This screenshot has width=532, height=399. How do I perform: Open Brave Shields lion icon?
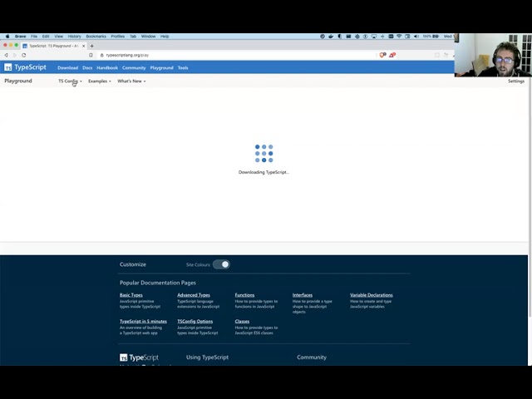[382, 55]
